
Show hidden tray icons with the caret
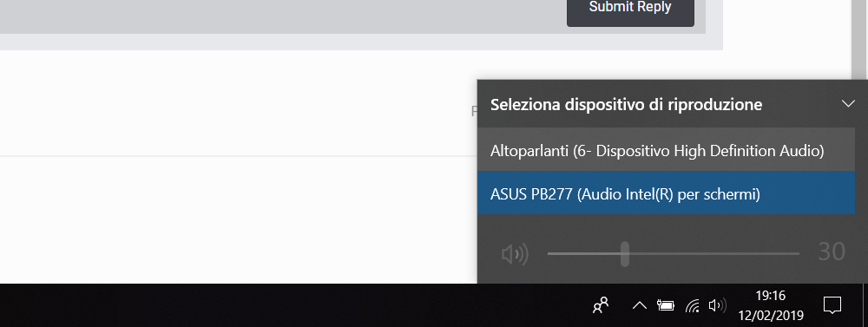coord(640,305)
